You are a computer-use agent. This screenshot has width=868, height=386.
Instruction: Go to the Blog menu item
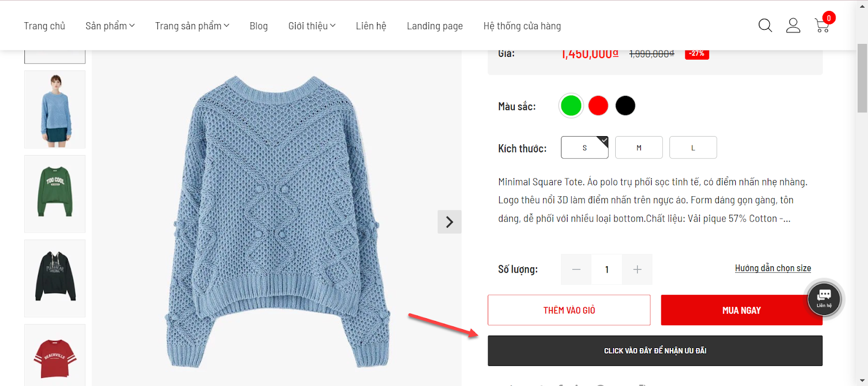coord(259,26)
